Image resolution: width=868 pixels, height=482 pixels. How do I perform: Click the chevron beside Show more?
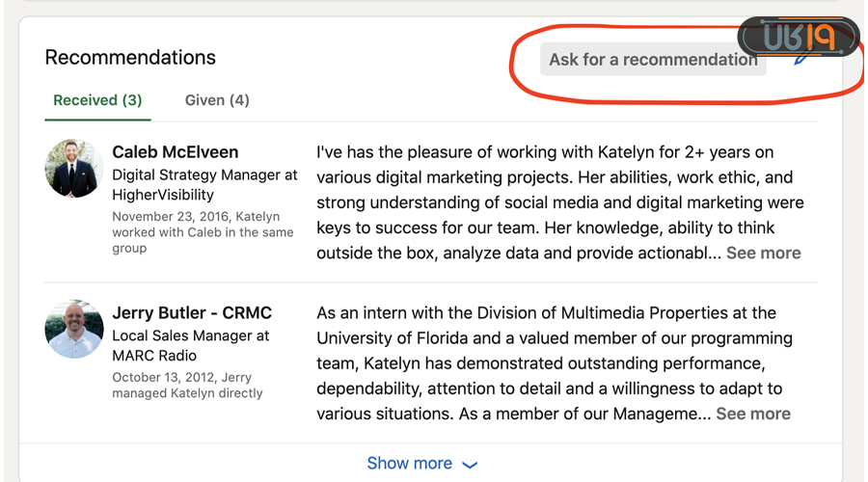pos(470,465)
